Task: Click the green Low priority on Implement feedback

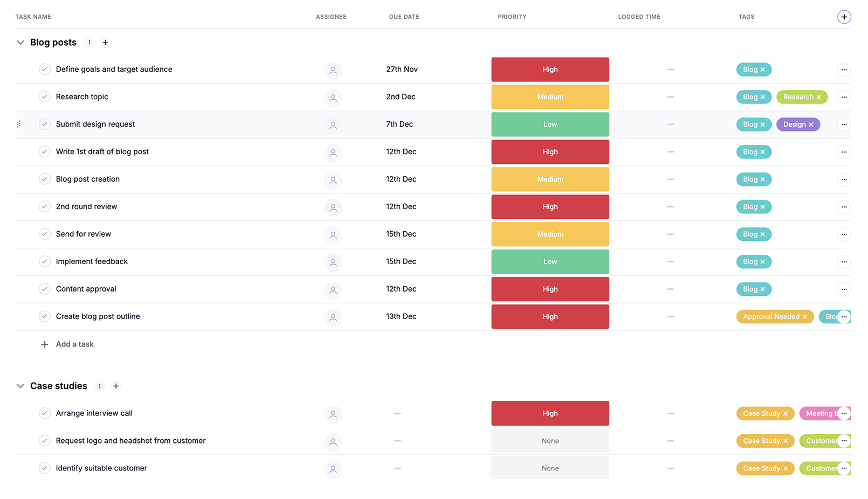Action: [x=550, y=262]
